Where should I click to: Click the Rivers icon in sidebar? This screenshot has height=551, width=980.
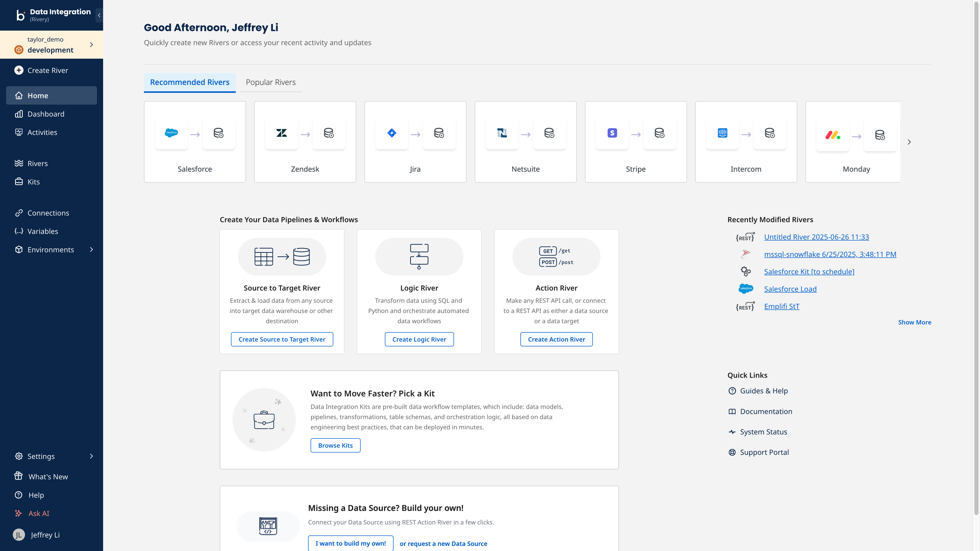coord(19,163)
